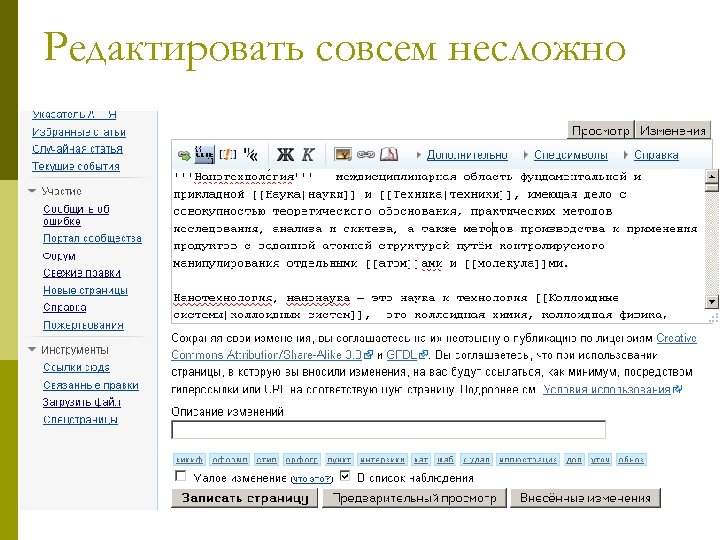Expand the Дополнительно toolbar section
720x540 pixels.
[467, 155]
